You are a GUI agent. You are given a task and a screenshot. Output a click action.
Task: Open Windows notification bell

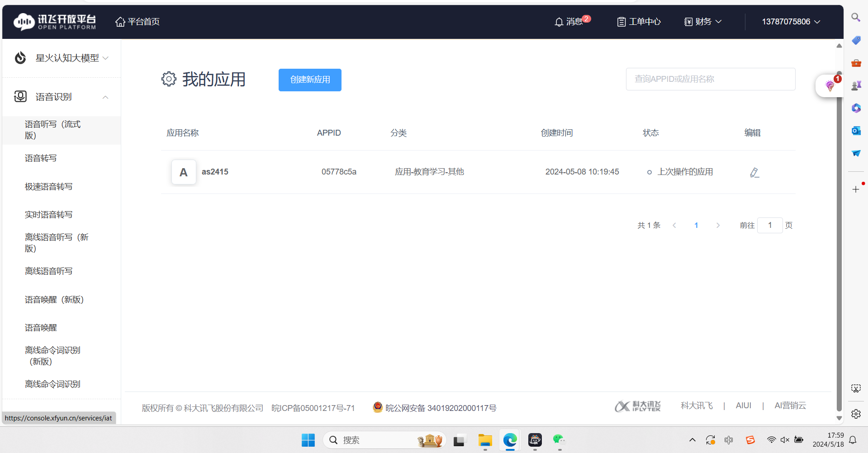click(853, 440)
